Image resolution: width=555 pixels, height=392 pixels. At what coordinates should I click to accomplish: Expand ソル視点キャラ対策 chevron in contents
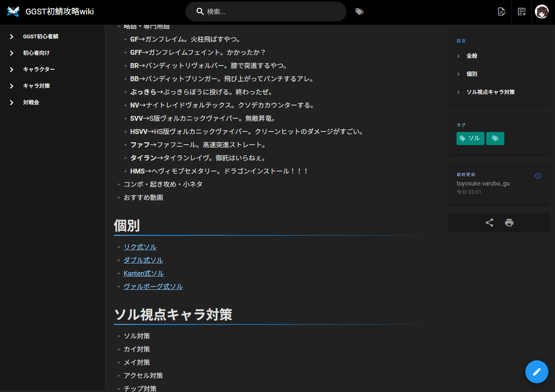tap(458, 92)
